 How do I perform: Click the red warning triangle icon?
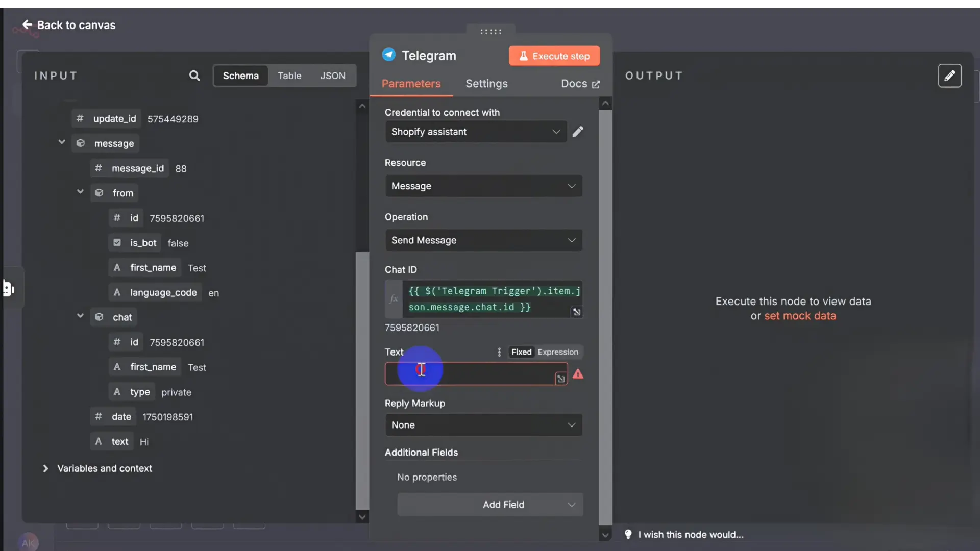coord(578,374)
